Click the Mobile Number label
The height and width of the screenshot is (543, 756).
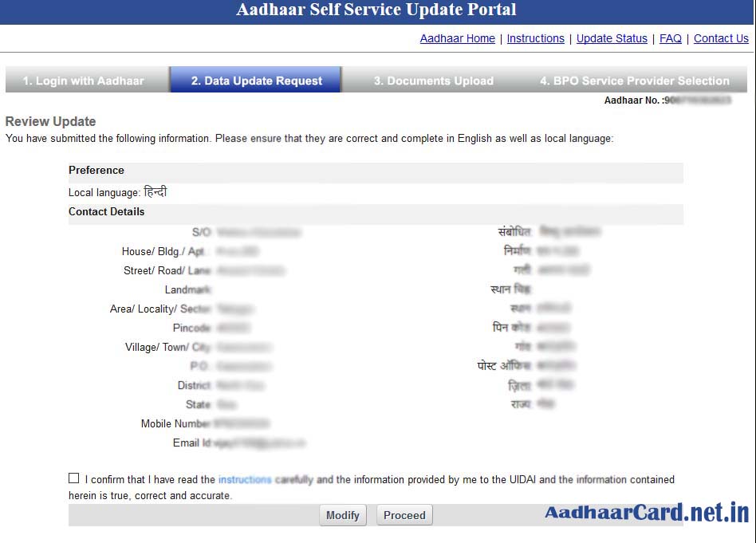175,423
